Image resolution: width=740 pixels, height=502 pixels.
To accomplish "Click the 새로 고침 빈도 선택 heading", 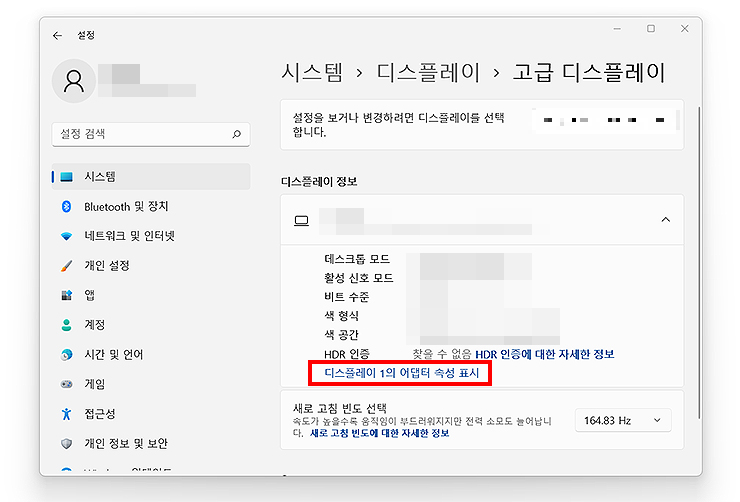I will coord(340,408).
